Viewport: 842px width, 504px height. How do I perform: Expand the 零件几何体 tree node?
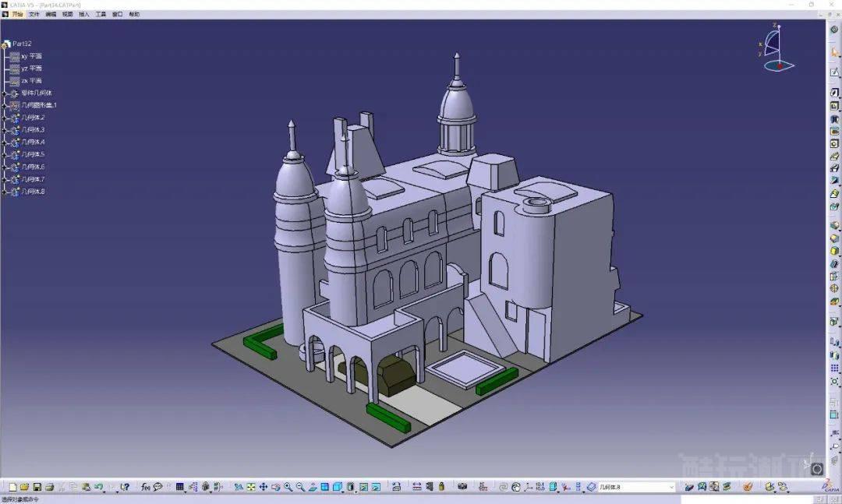tap(5, 93)
